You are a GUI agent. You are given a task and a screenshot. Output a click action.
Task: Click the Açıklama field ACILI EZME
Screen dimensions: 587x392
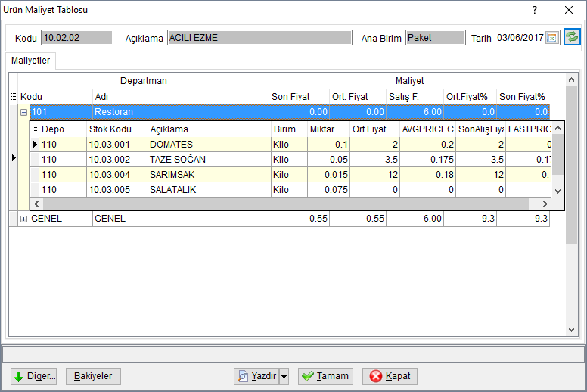(259, 38)
